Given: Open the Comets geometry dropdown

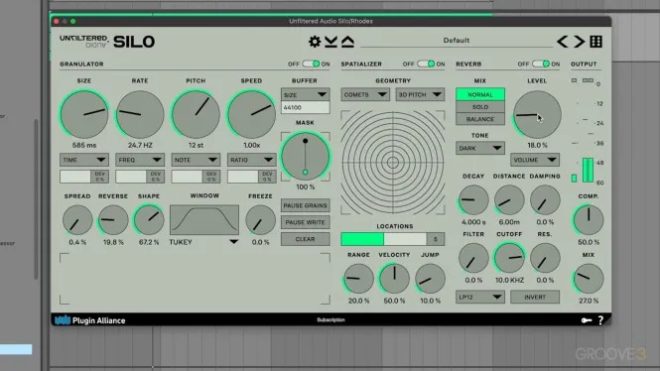Looking at the screenshot, I should point(365,95).
